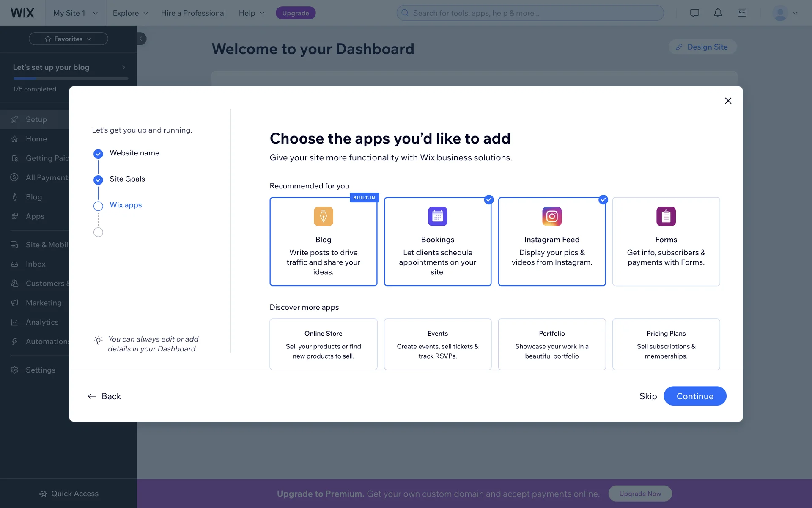Open the Help menu
The image size is (812, 508).
251,13
